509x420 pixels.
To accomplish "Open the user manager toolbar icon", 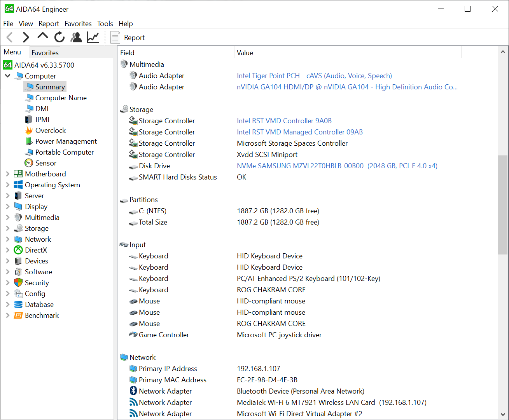I will tap(76, 37).
